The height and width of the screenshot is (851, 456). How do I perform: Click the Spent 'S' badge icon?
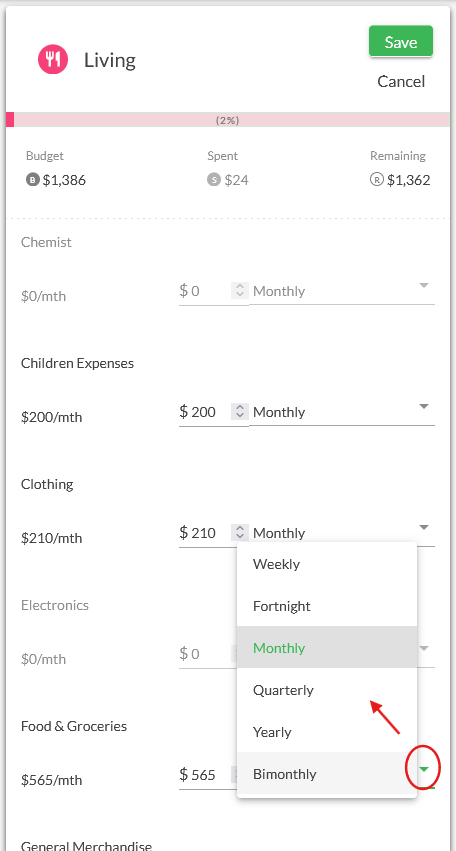[214, 180]
